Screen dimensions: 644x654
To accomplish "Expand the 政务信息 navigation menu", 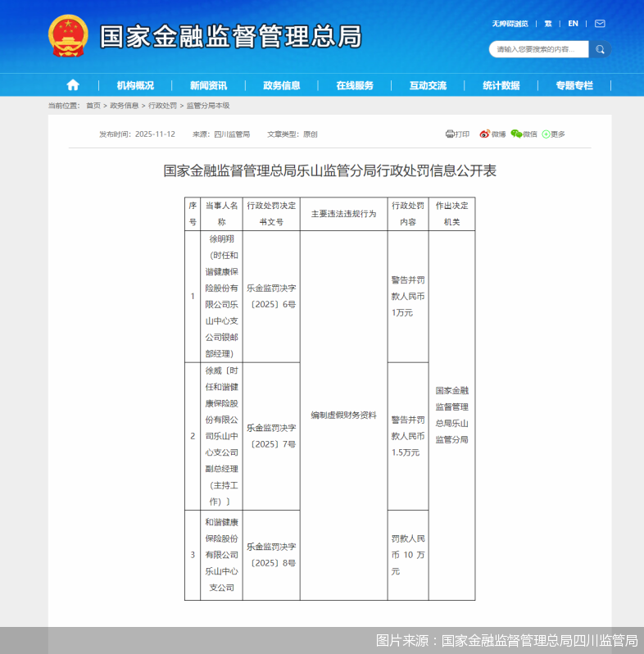I will point(281,85).
